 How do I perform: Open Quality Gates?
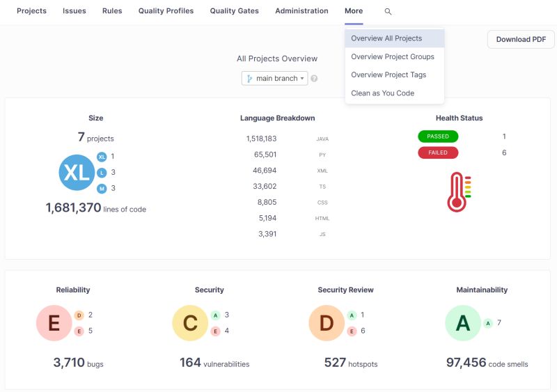tap(235, 11)
